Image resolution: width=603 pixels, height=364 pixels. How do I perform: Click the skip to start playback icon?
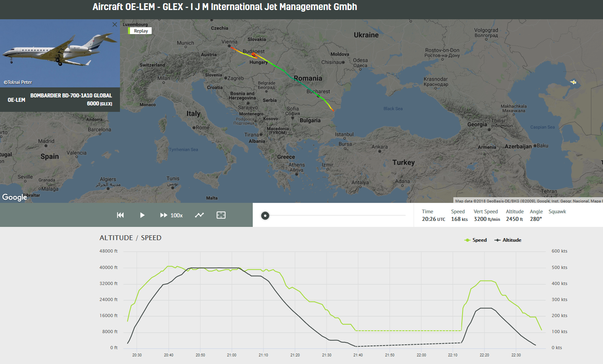point(120,215)
